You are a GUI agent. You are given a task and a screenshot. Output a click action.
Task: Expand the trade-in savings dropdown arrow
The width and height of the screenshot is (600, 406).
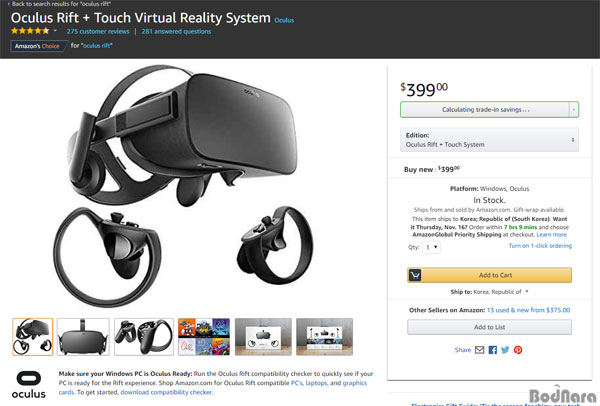point(574,110)
